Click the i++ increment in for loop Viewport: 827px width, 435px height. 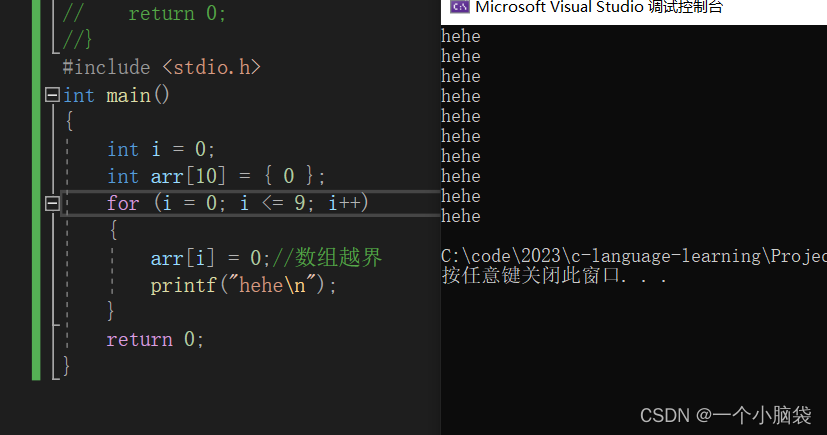click(x=344, y=203)
